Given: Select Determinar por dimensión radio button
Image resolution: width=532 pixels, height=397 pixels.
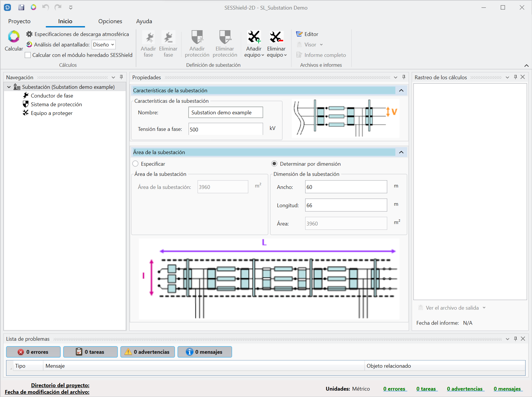Looking at the screenshot, I should point(274,164).
